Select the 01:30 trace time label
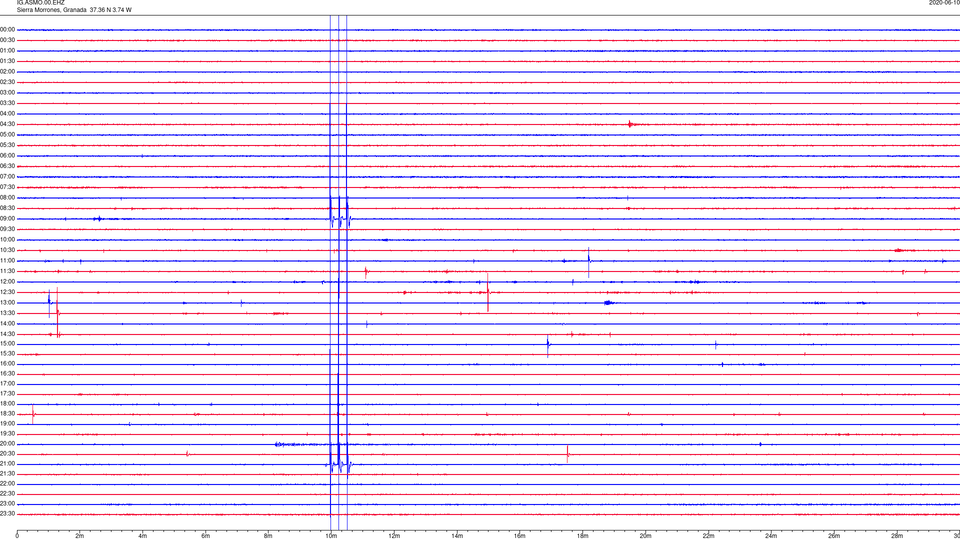Screen dimensions: 960x540 pyautogui.click(x=8, y=61)
